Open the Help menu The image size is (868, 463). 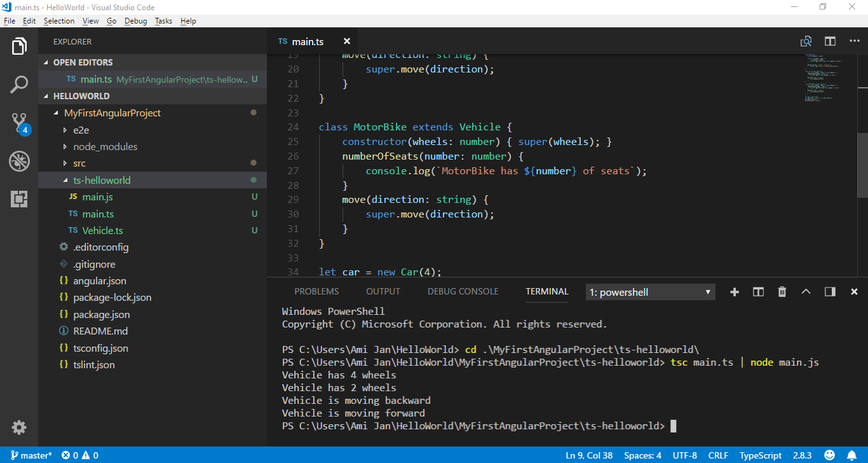(188, 21)
